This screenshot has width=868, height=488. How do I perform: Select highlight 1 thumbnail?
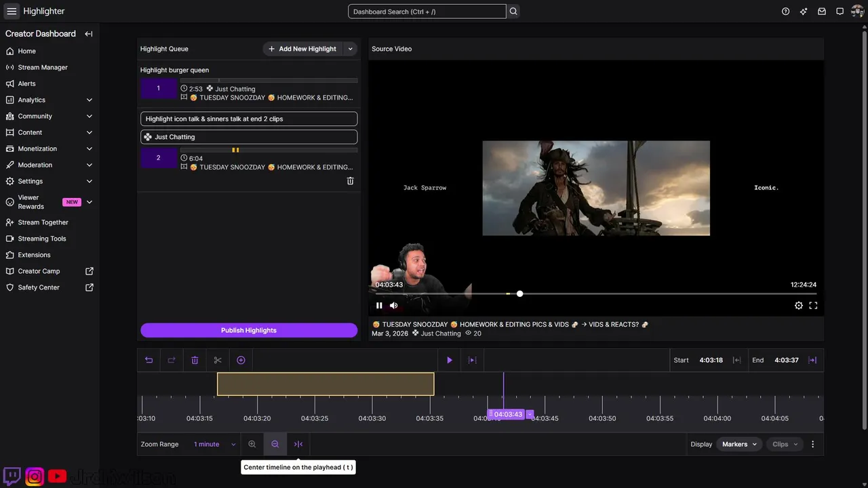click(x=158, y=89)
